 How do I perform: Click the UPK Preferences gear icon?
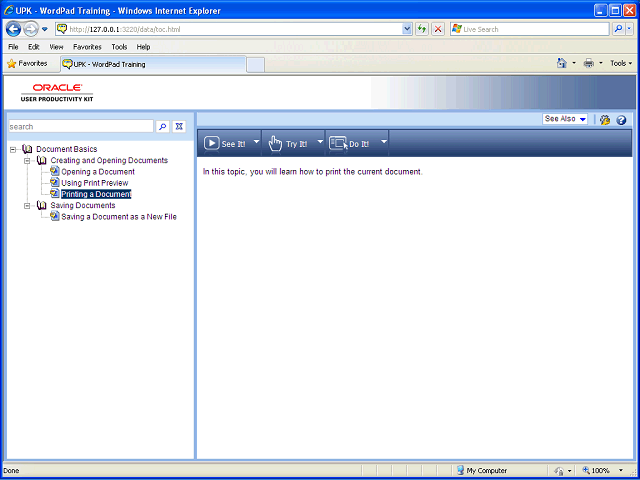coord(605,120)
